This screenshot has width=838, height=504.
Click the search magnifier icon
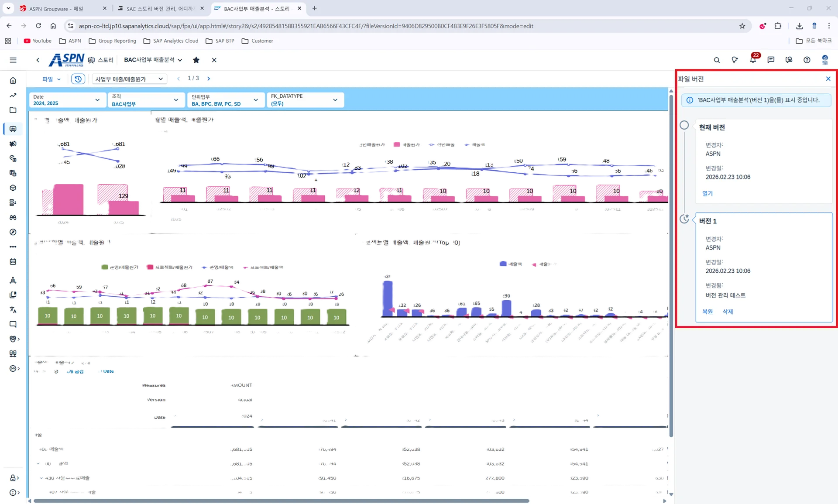tap(717, 60)
